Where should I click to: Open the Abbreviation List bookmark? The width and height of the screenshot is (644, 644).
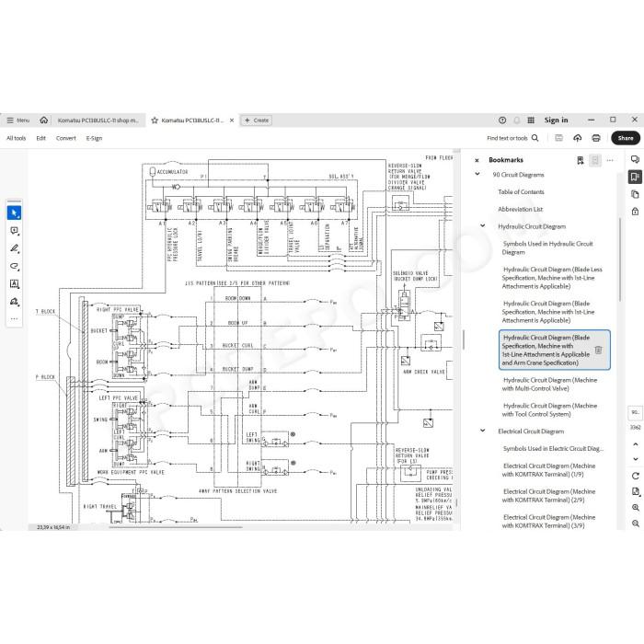click(521, 209)
